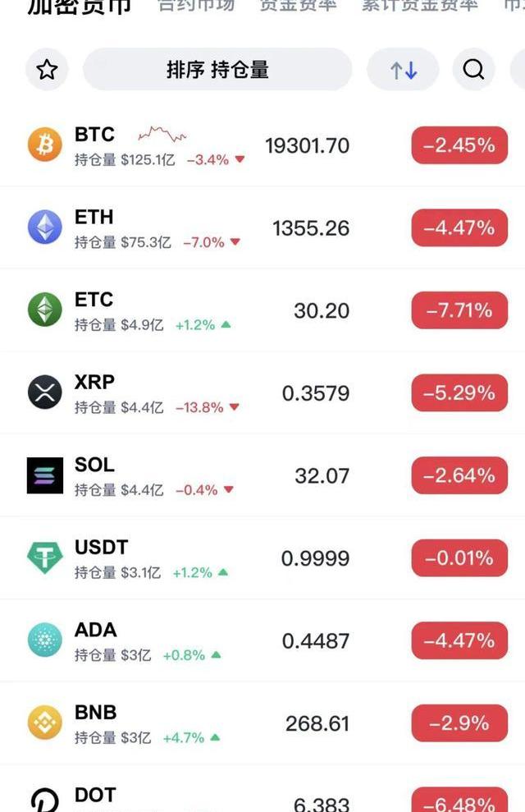Click the Tether USDT icon

(x=45, y=558)
